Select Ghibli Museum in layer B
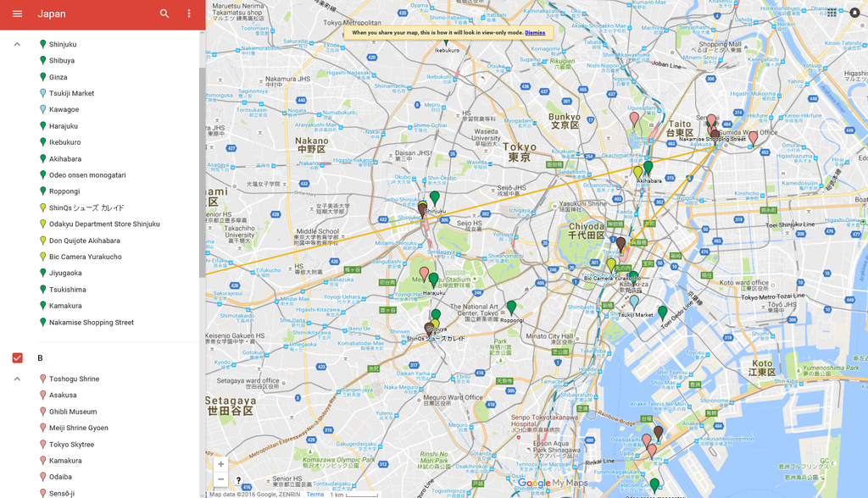Image resolution: width=868 pixels, height=498 pixels. point(73,412)
